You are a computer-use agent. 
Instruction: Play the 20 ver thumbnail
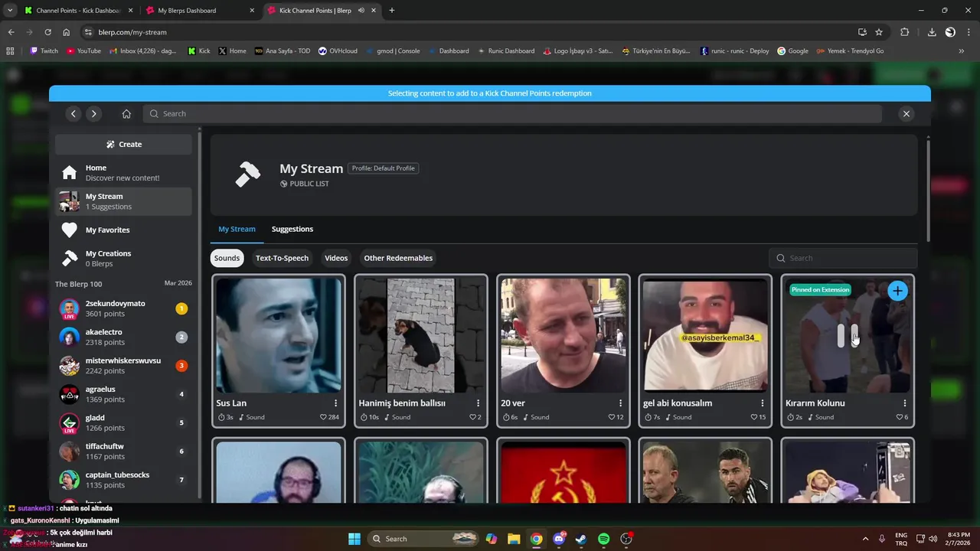coord(563,335)
